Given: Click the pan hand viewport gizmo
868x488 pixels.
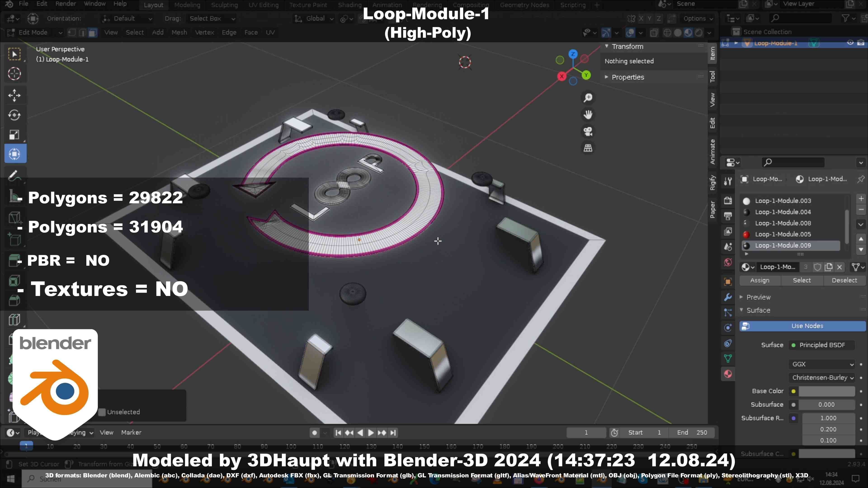Looking at the screenshot, I should [588, 115].
